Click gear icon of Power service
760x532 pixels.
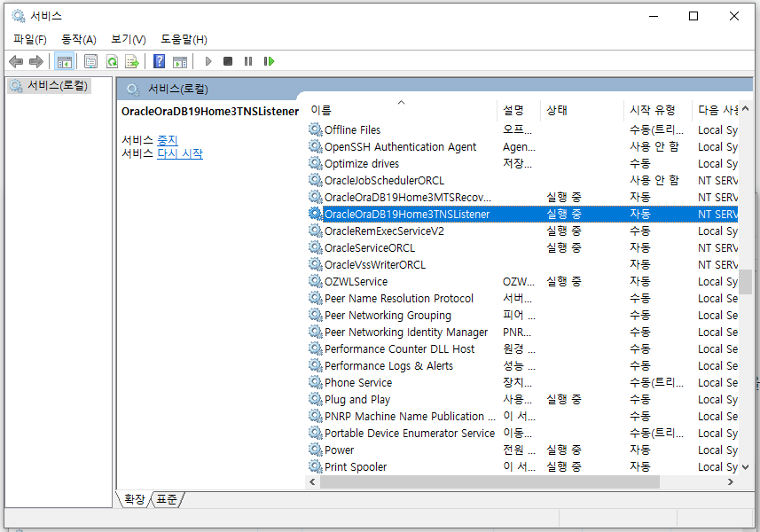pos(316,450)
